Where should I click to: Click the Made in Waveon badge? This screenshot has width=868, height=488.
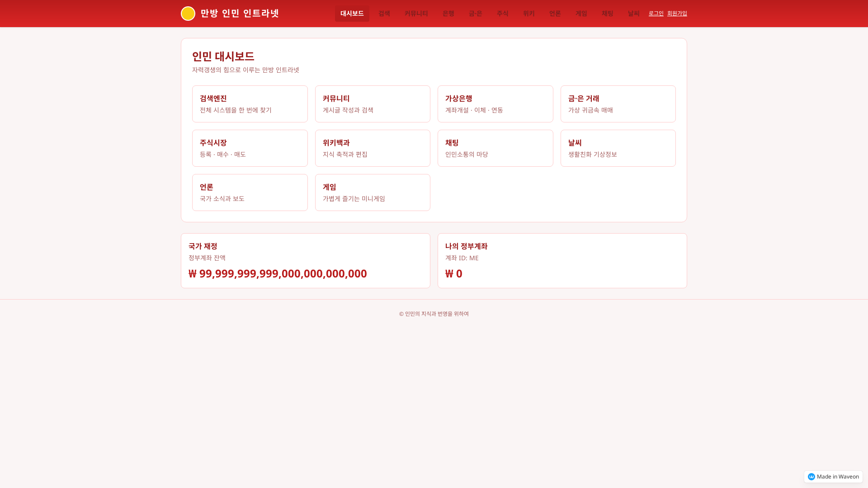833,477
